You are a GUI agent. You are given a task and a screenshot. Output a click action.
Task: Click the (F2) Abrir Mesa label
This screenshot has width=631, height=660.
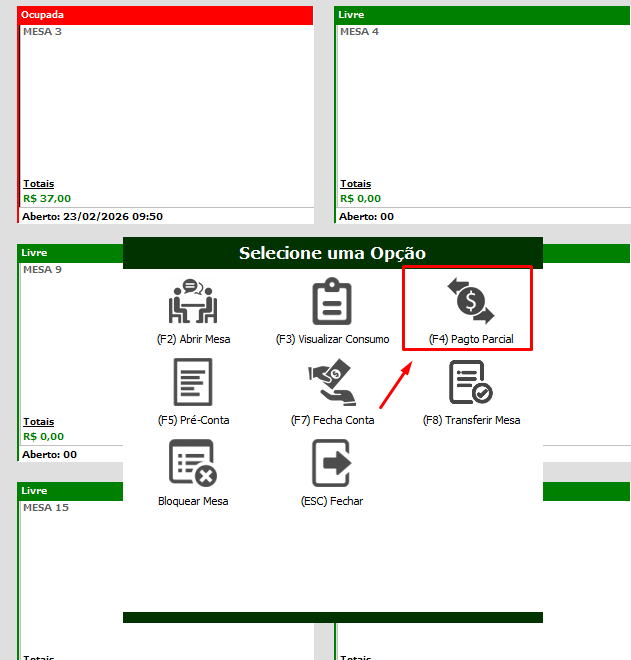194,339
